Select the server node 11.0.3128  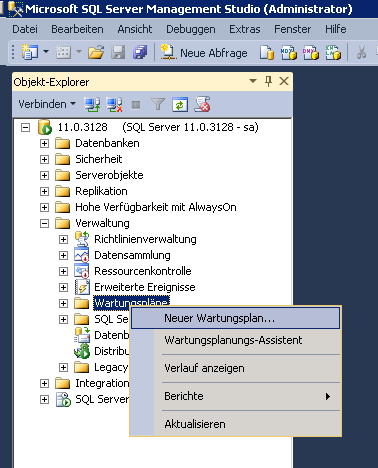click(158, 127)
